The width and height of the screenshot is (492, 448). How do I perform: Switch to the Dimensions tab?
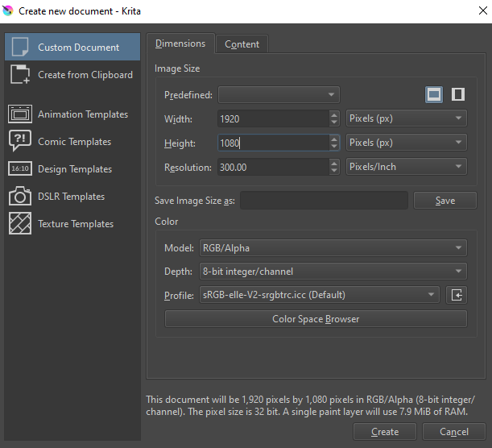click(x=180, y=44)
